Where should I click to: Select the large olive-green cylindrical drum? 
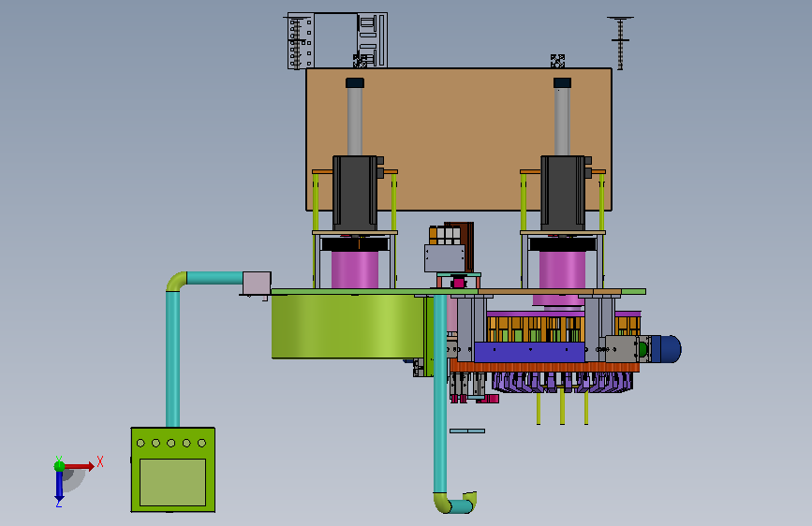(x=348, y=326)
